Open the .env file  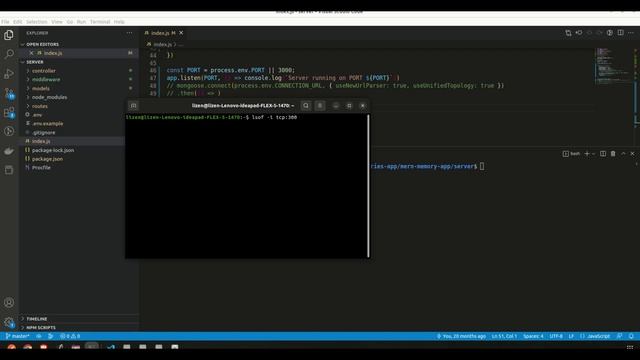tap(37, 115)
